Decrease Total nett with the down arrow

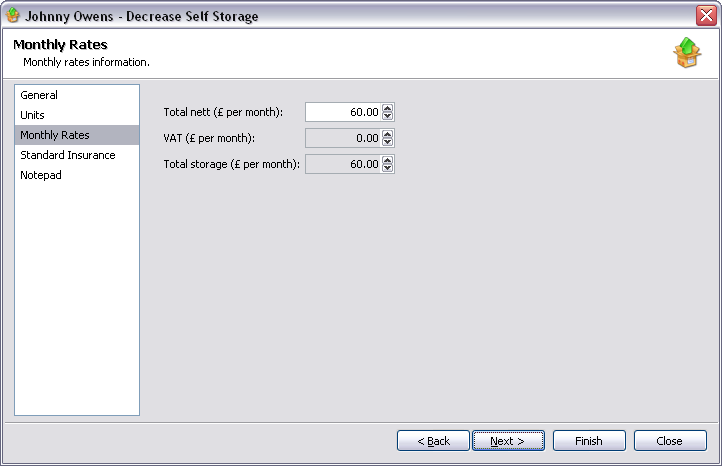click(388, 117)
